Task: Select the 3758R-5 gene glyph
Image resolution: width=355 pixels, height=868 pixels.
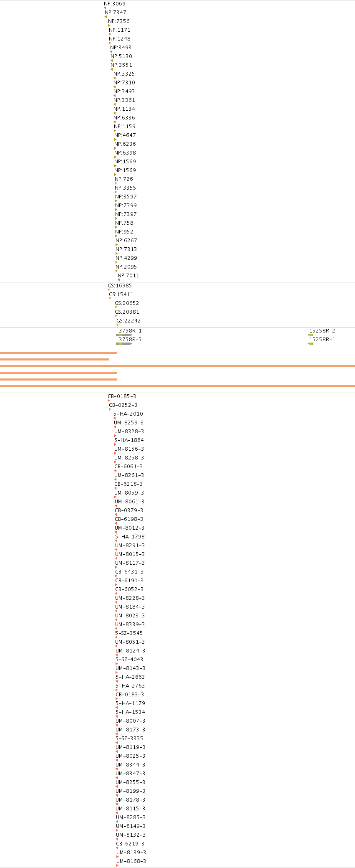Action: pos(124,344)
